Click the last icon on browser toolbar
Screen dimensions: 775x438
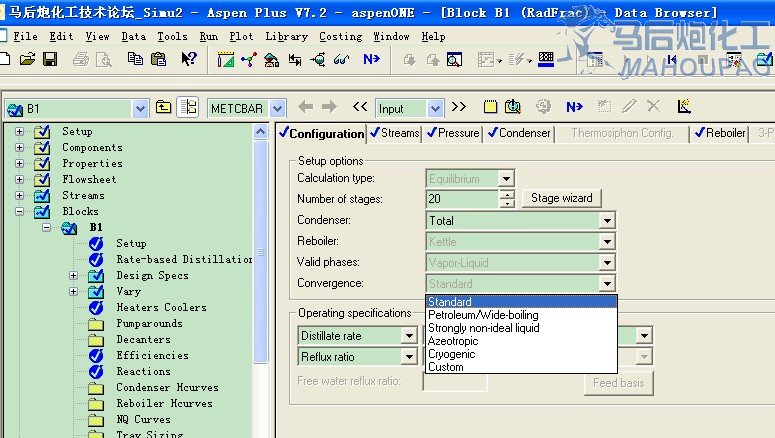point(684,106)
